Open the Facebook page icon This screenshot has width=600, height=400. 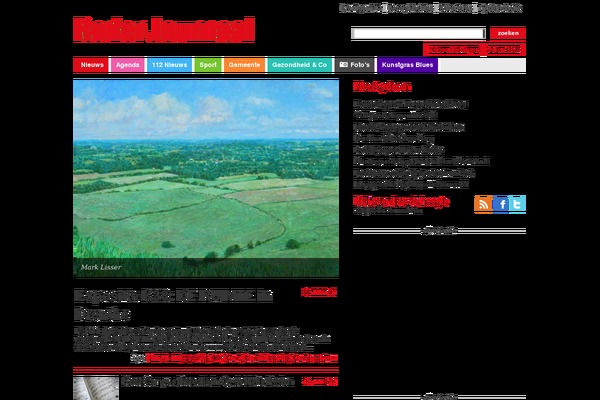(x=501, y=204)
